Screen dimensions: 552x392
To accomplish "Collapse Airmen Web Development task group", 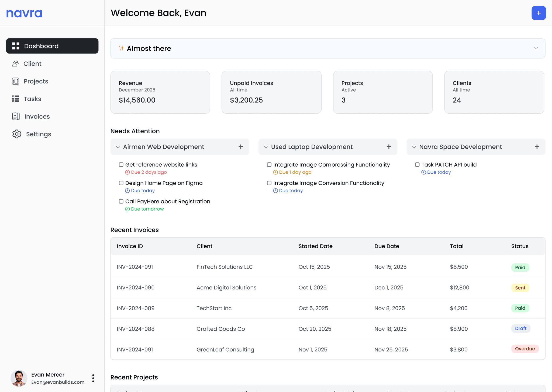I will [118, 147].
